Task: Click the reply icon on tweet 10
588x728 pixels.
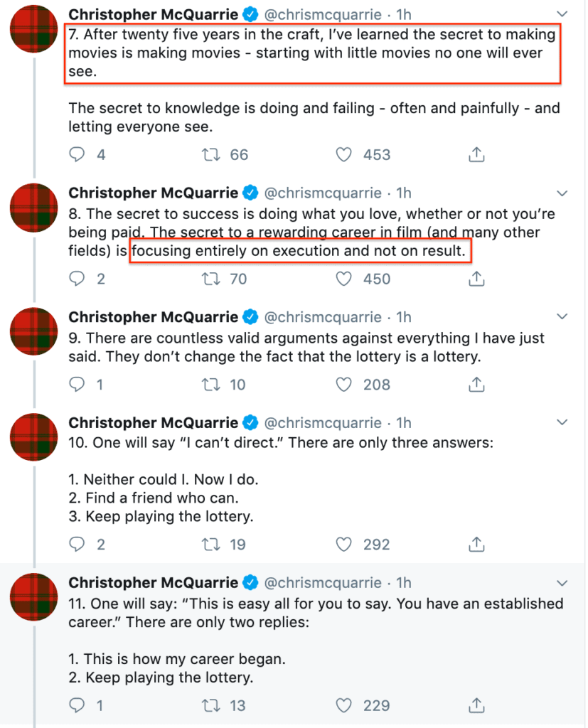Action: coord(76,544)
